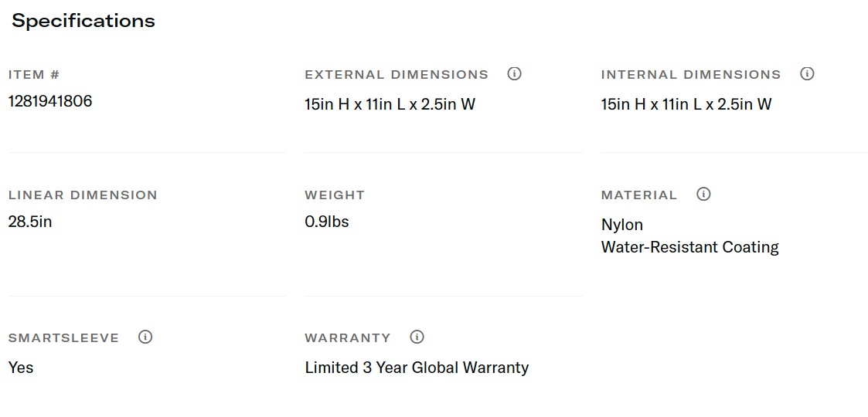868x417 pixels.
Task: Click the Nylon material text
Action: (x=622, y=225)
